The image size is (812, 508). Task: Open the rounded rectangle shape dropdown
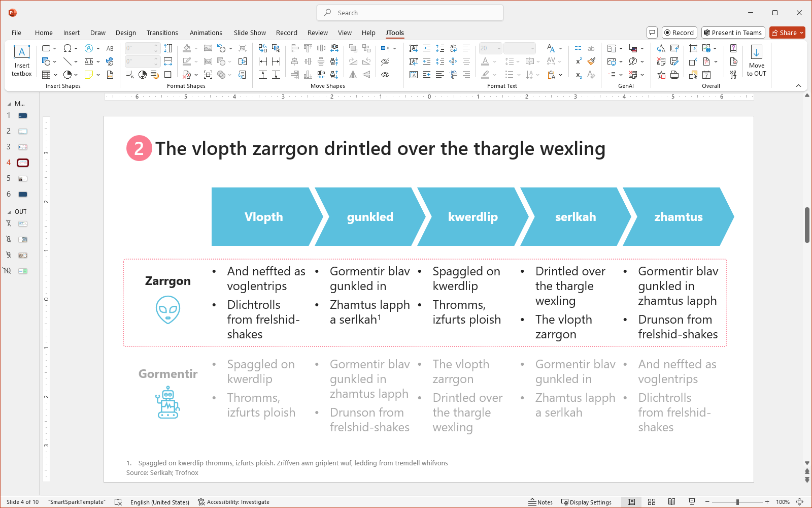[x=54, y=48]
